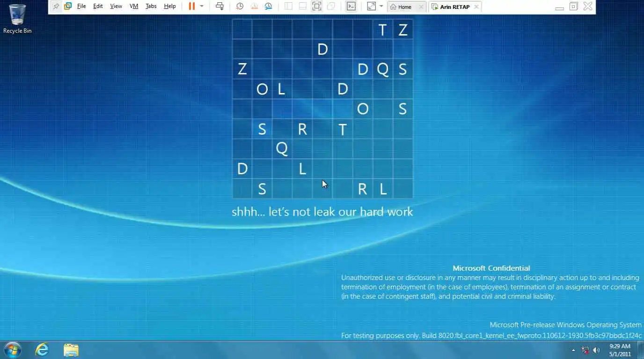This screenshot has height=359, width=644.
Task: Click the T tile beside Z in top row
Action: pos(383,30)
